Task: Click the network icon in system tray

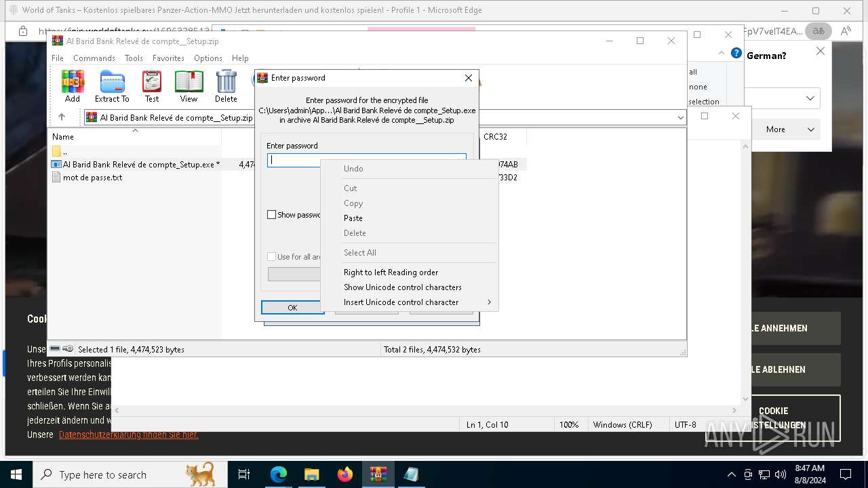Action: 764,474
